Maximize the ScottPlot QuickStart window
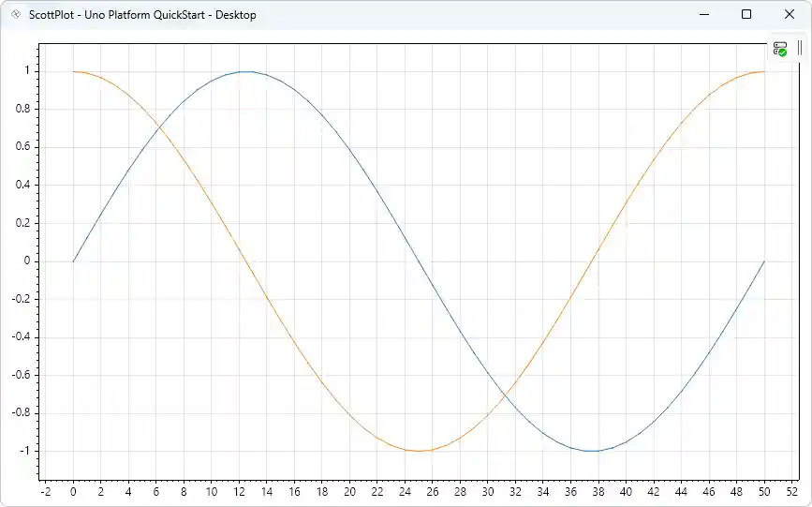This screenshot has height=507, width=812. coord(746,14)
